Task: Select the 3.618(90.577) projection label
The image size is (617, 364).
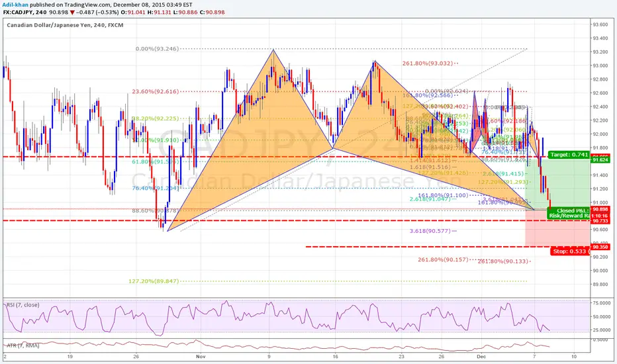Action: coord(430,230)
